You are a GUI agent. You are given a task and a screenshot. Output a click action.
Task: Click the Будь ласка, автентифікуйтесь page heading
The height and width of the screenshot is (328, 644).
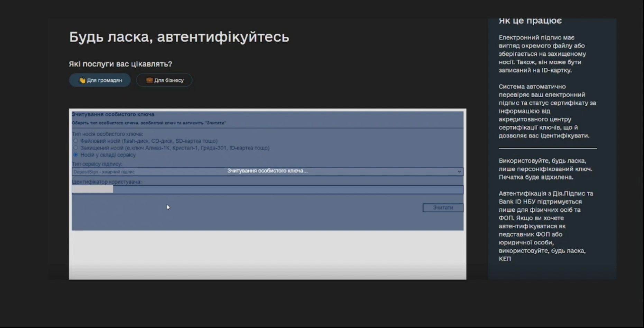(179, 37)
